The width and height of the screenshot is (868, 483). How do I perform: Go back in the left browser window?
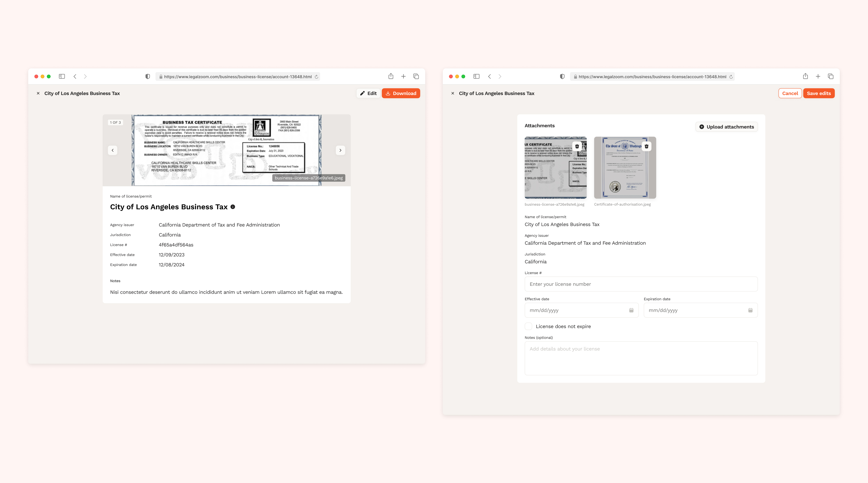point(75,77)
